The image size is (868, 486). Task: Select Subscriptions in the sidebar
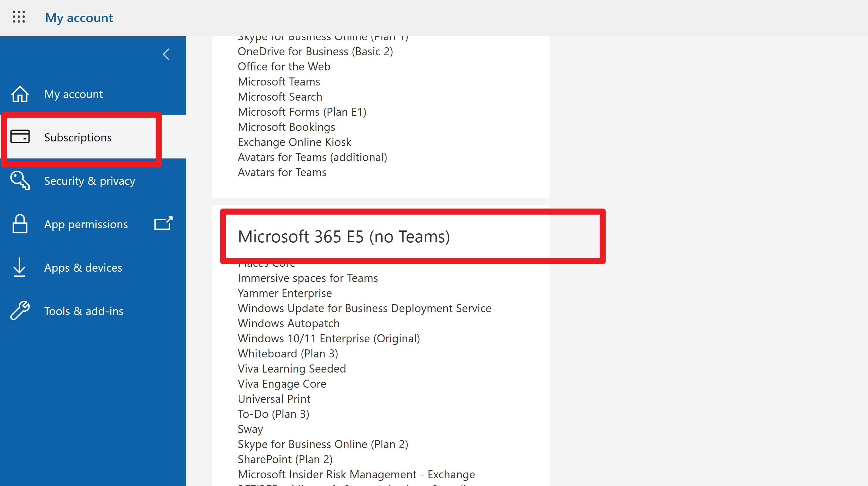coord(78,138)
